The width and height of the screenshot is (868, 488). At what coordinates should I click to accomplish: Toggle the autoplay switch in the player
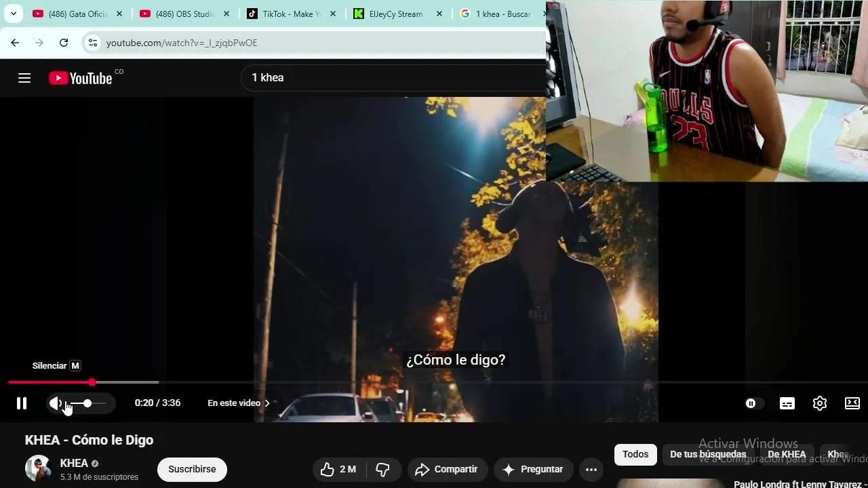point(754,403)
